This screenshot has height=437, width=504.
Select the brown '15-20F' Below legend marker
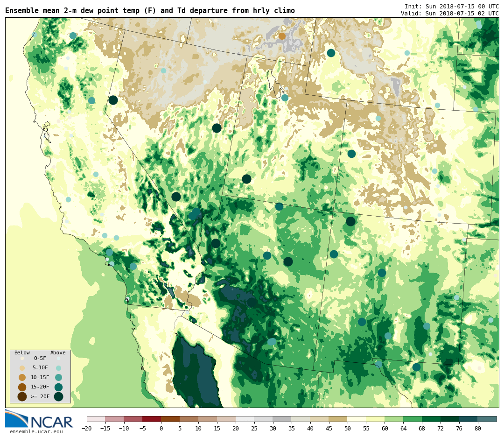[x=22, y=387]
